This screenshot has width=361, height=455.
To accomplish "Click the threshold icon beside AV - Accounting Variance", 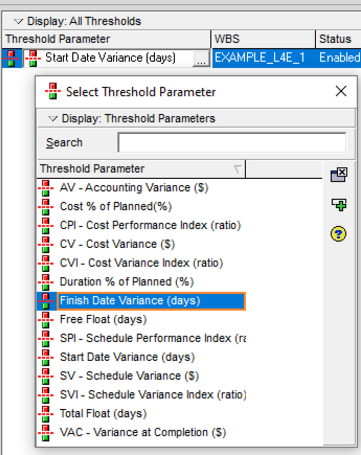I will [46, 188].
